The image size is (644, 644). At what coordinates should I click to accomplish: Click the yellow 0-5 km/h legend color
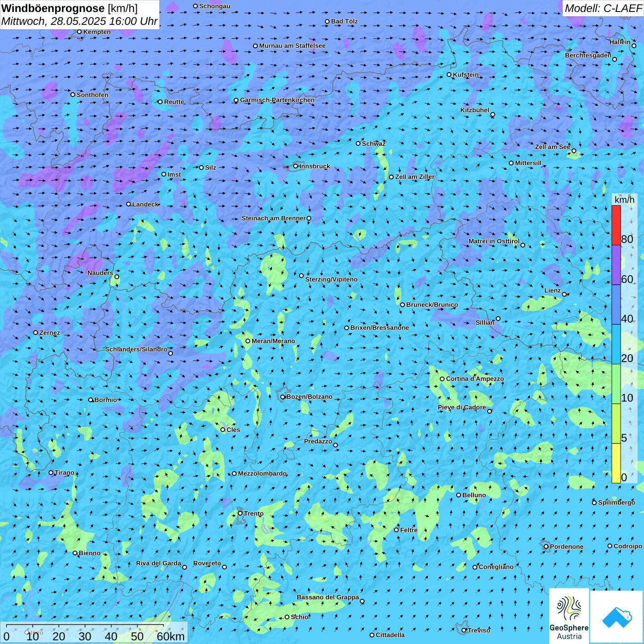click(616, 463)
